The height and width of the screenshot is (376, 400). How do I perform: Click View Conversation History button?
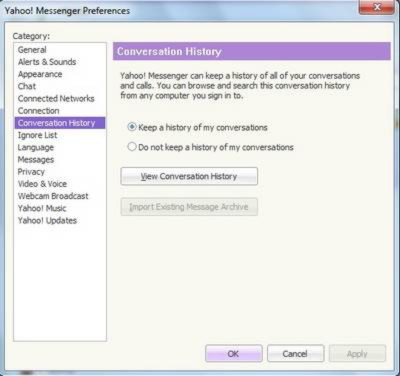pos(189,176)
